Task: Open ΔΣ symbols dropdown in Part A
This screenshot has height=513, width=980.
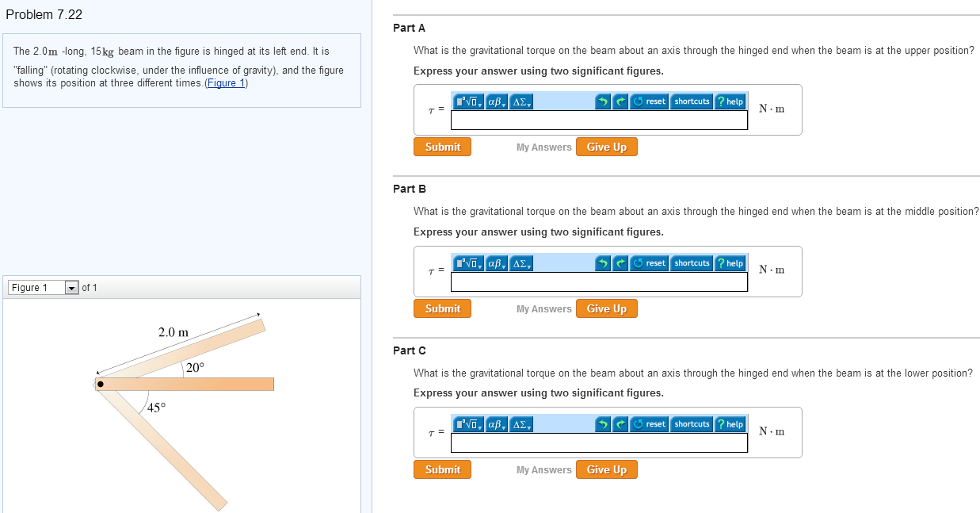Action: click(521, 101)
